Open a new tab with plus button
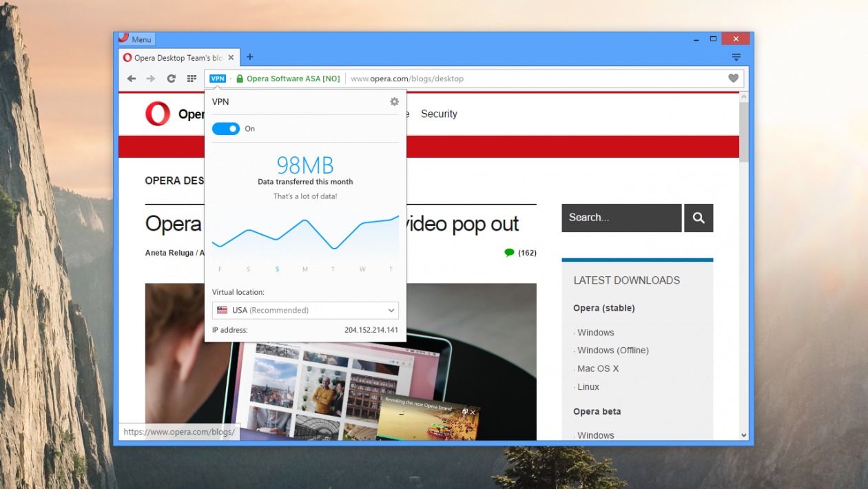The width and height of the screenshot is (868, 489). [x=250, y=57]
